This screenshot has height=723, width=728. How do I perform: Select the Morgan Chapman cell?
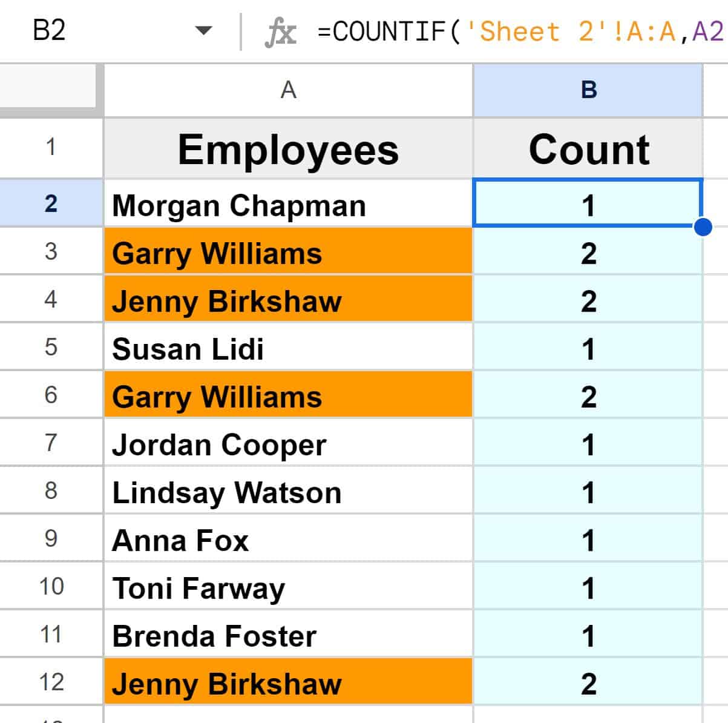point(287,205)
